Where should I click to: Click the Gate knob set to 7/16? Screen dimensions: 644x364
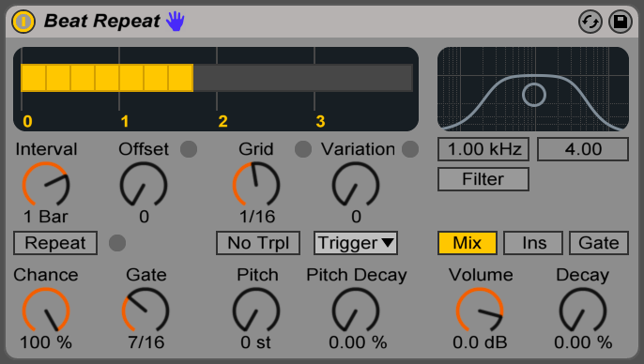[x=146, y=310]
